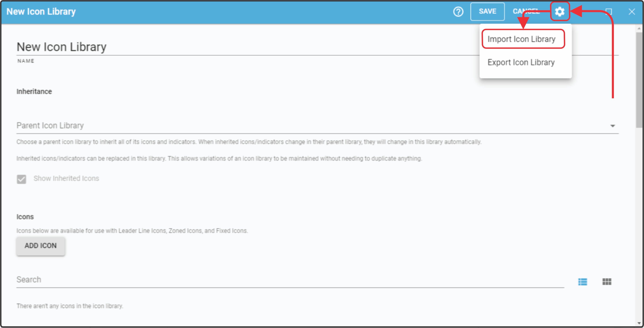Click the 'Show Inherited Icons' label text

pos(66,178)
